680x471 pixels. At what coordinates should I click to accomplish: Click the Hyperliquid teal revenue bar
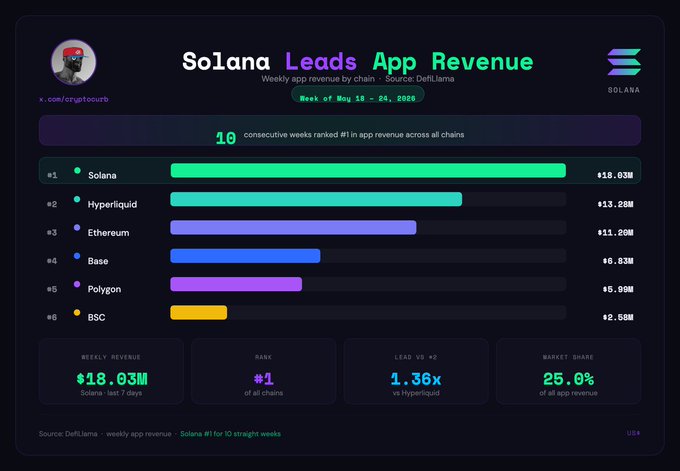(316, 199)
